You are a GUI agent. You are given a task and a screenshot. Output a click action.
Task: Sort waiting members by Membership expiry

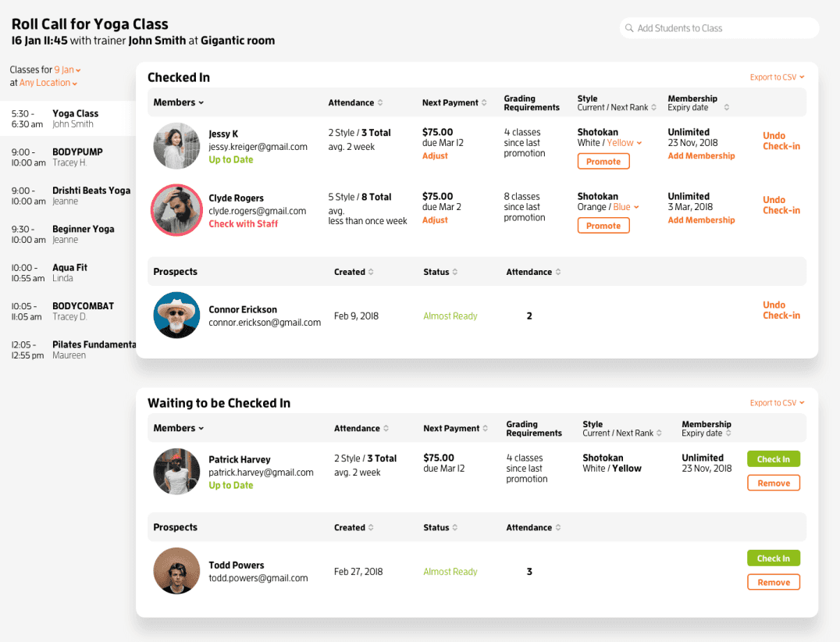click(x=728, y=433)
